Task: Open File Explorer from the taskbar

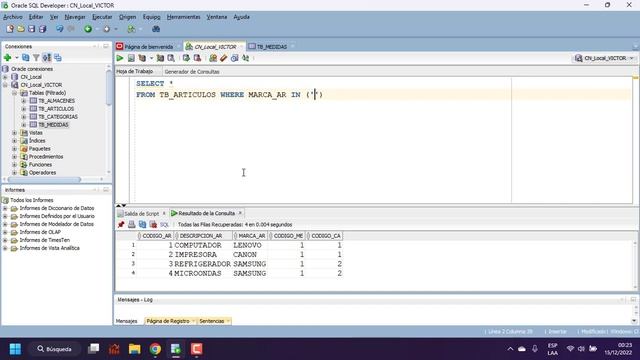Action: point(135,349)
